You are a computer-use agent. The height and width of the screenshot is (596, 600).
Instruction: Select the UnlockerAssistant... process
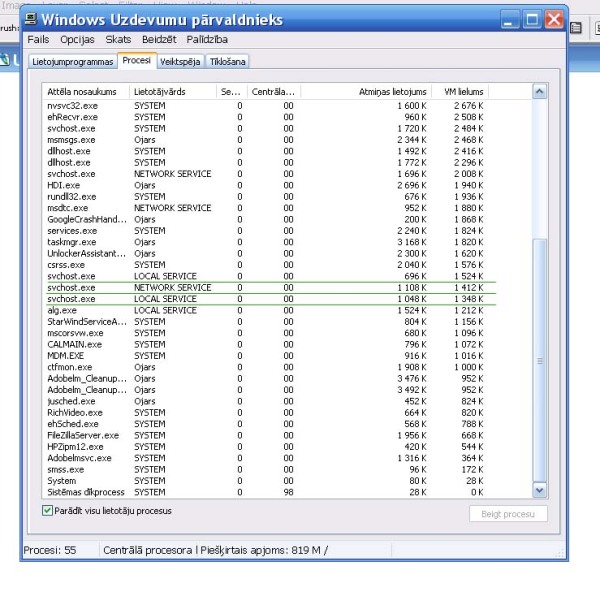tap(265, 254)
